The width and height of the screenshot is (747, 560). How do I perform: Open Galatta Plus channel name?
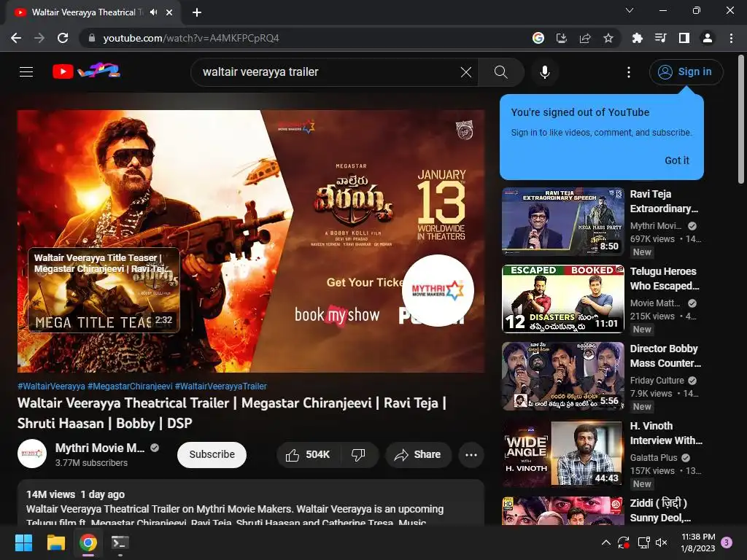click(654, 458)
